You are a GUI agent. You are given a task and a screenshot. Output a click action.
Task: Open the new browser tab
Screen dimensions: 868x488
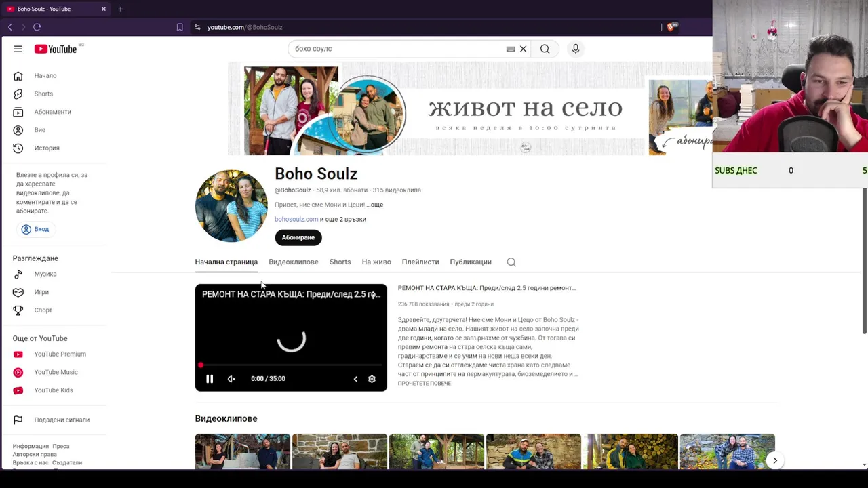pyautogui.click(x=120, y=9)
